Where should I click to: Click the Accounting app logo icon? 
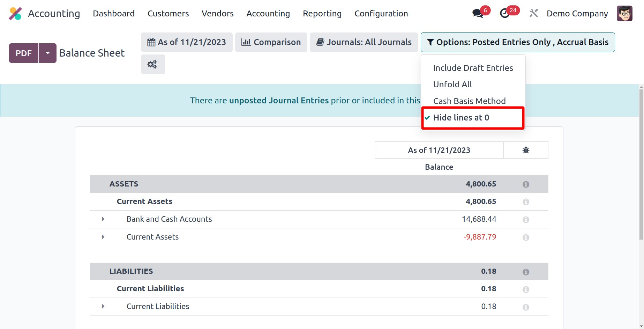15,14
